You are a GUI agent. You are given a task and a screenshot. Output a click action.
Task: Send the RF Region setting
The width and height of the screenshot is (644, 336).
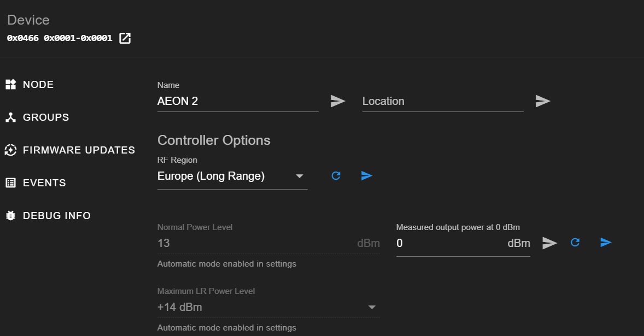[x=367, y=176]
